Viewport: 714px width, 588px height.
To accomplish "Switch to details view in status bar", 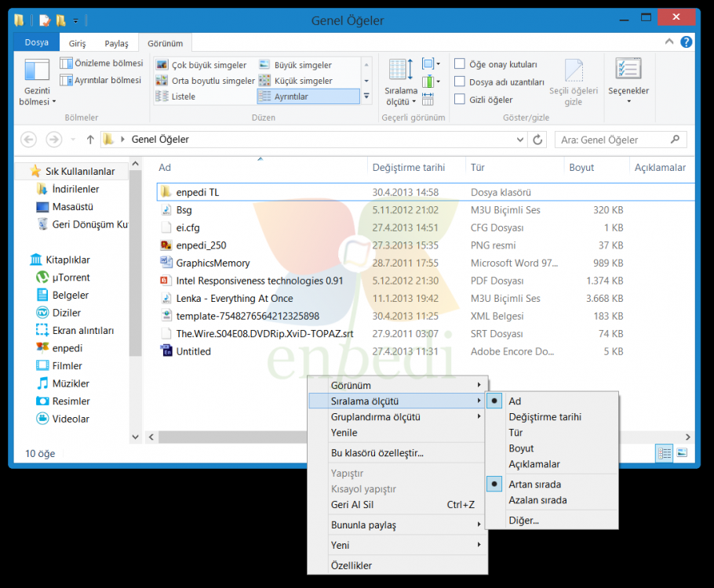I will tap(665, 453).
